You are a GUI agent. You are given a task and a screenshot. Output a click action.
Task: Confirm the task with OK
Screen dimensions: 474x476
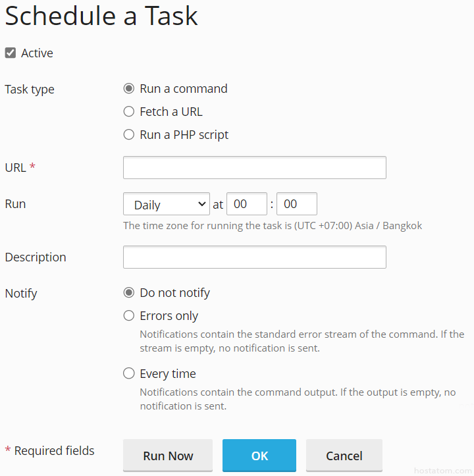click(259, 456)
